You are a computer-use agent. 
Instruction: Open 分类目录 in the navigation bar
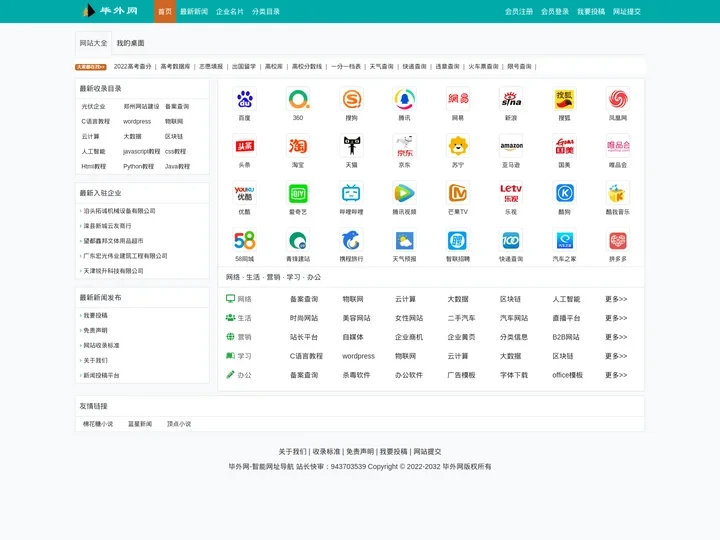coord(265,11)
